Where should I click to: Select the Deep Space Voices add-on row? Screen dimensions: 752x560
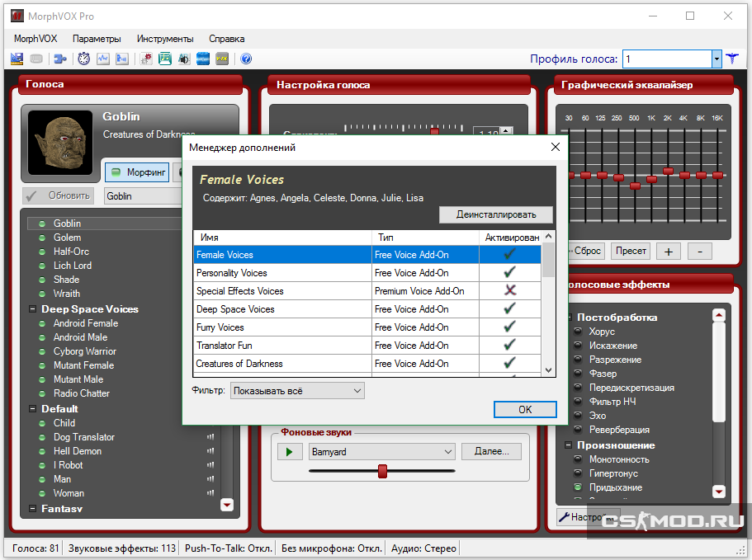coord(367,309)
